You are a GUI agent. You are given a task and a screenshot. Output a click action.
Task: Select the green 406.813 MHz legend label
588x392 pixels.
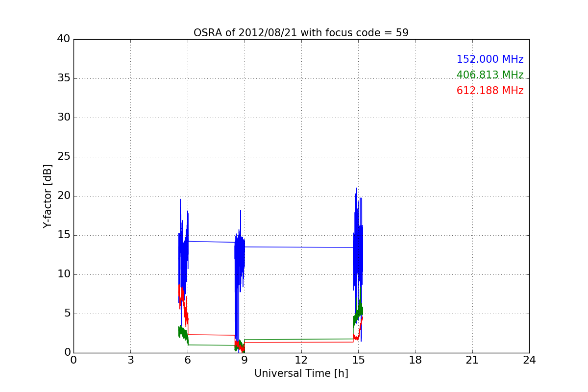[x=490, y=75]
